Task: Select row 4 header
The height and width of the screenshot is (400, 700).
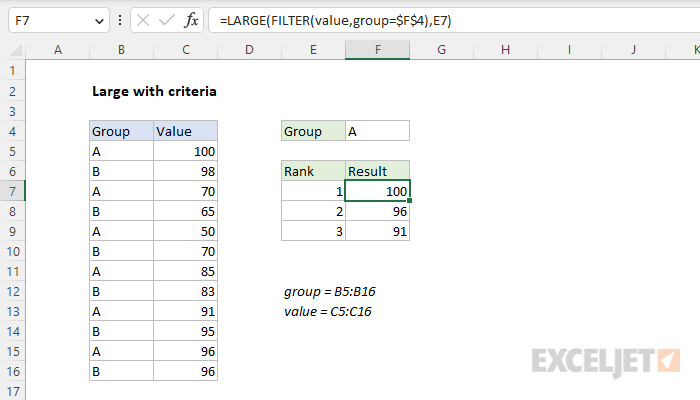Action: pyautogui.click(x=12, y=131)
